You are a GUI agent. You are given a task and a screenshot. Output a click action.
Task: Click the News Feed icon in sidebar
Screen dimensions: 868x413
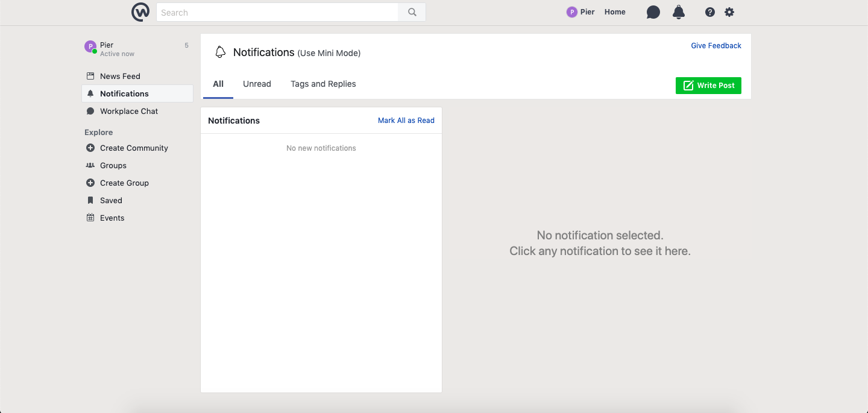pos(90,76)
